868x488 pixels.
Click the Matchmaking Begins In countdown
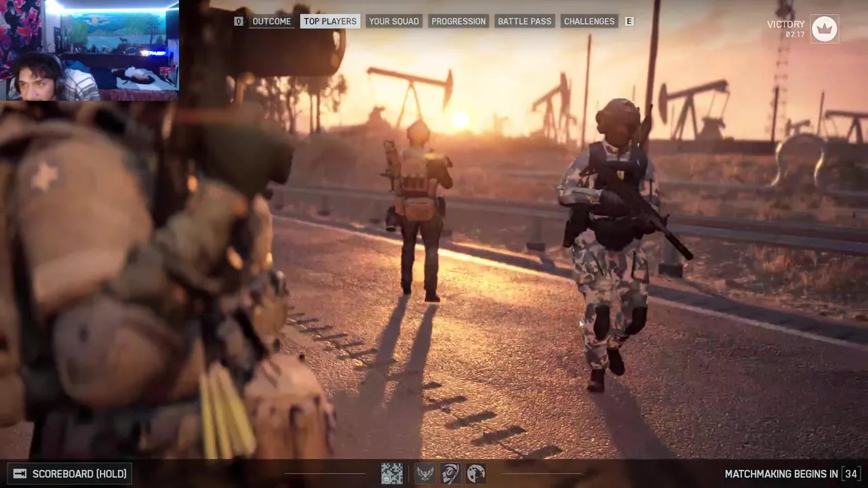pos(791,474)
